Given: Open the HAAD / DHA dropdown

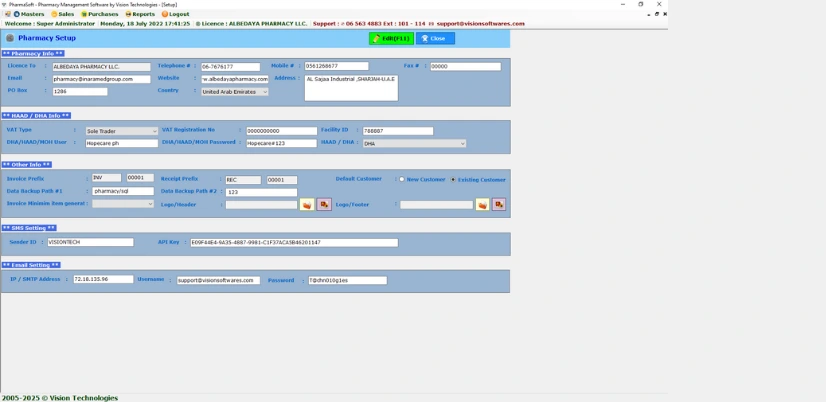Looking at the screenshot, I should (462, 144).
